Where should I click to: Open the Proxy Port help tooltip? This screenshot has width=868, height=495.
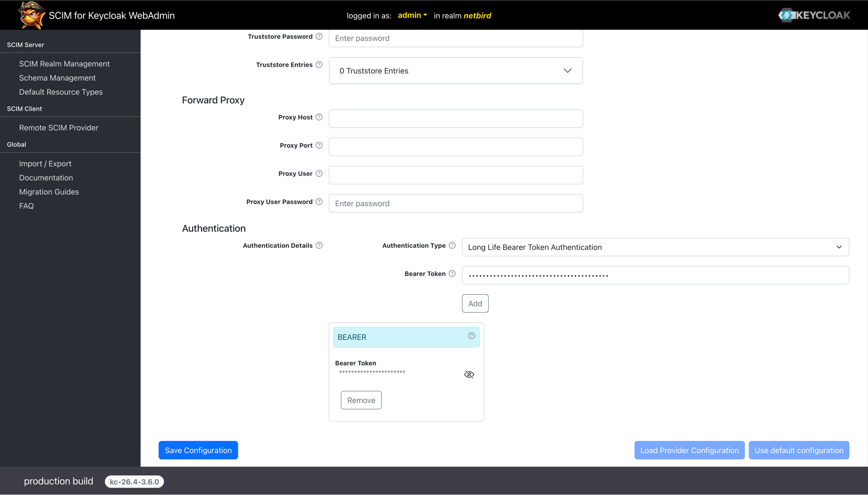[x=319, y=145]
